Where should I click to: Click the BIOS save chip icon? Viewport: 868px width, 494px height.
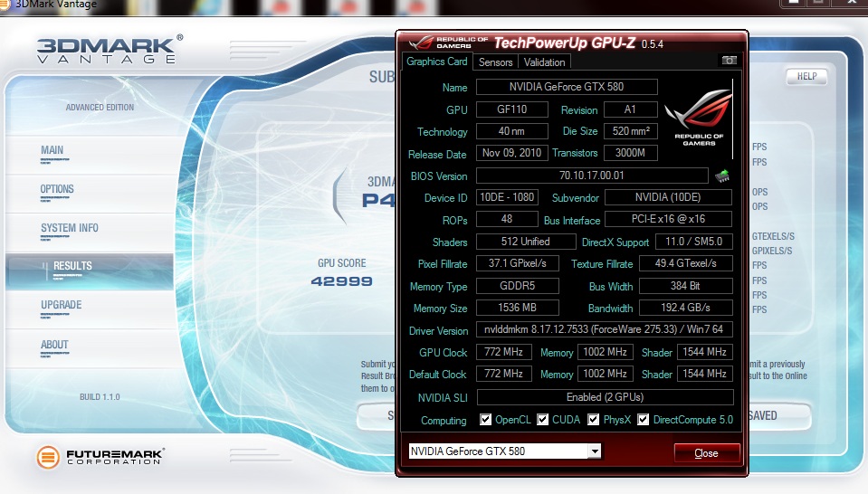point(722,176)
